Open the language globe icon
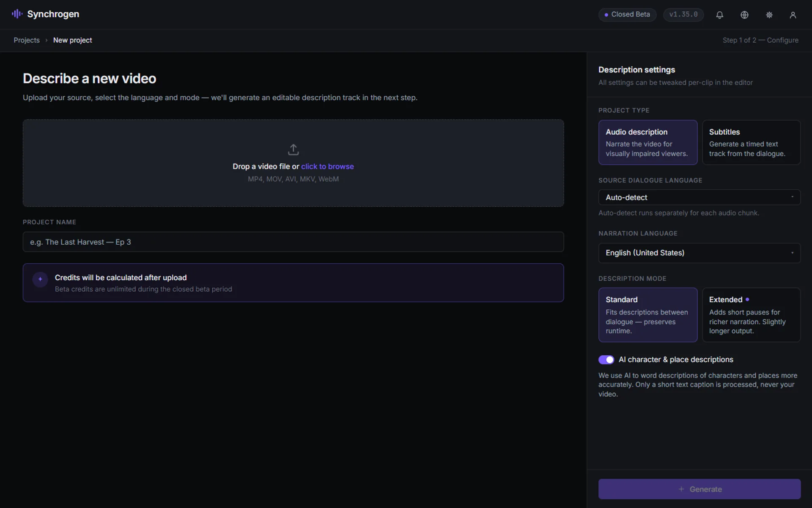The image size is (812, 508). (x=744, y=15)
